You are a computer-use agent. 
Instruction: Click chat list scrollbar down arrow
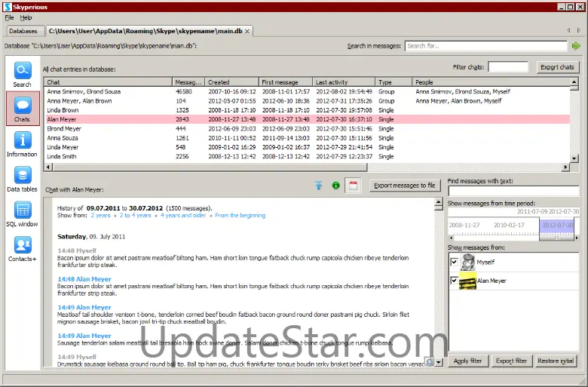tap(574, 158)
